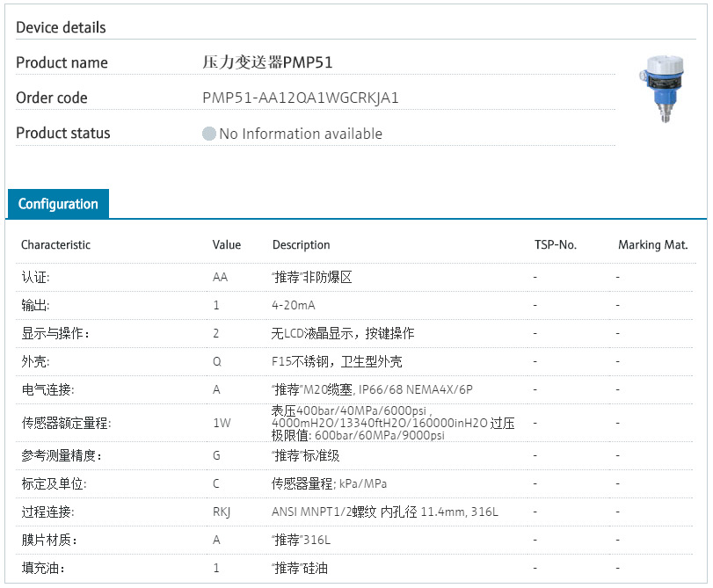Click value 1W for sensor range

222,423
